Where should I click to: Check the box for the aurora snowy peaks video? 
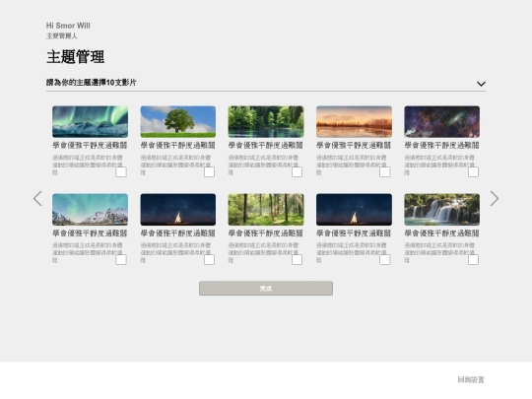[x=121, y=259]
